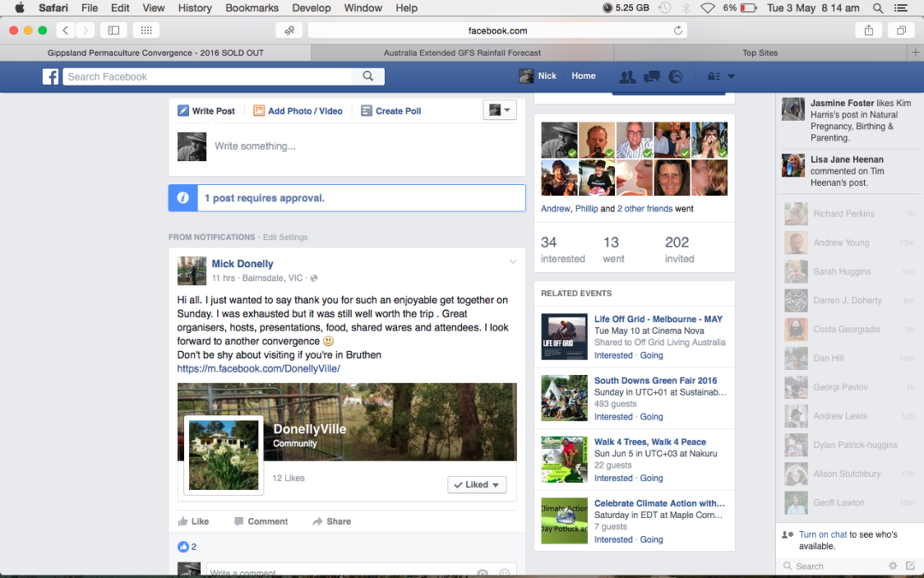Viewport: 924px width, 578px height.
Task: Open Spotlight search in menu bar
Action: (878, 9)
